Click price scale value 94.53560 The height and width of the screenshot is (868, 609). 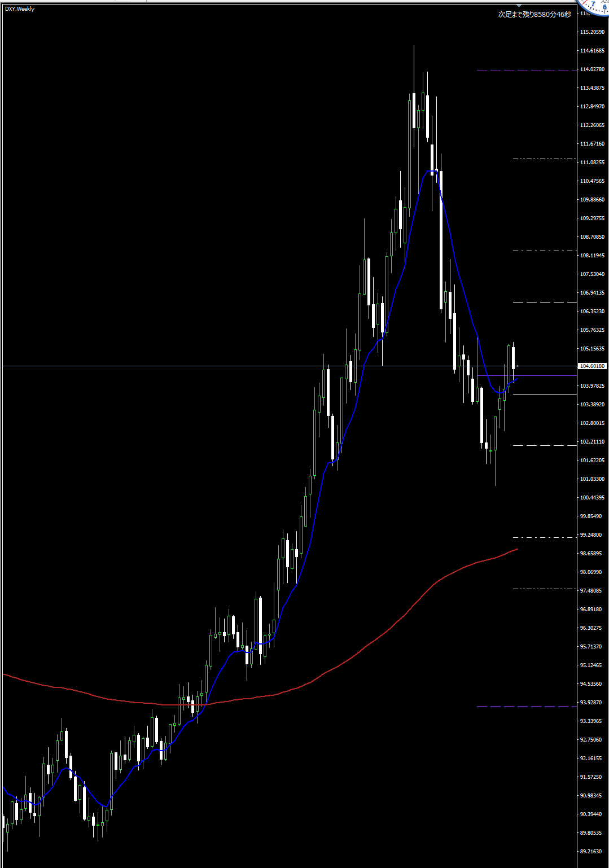591,684
